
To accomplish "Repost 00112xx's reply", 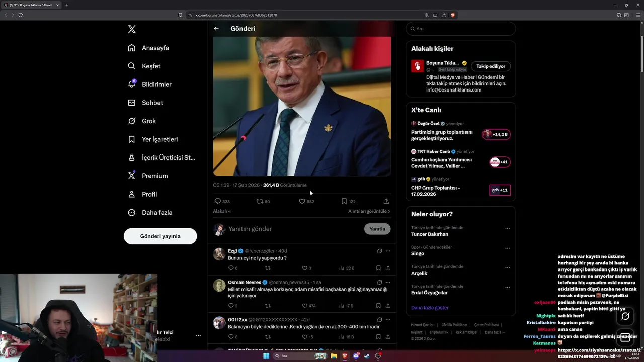I will pyautogui.click(x=268, y=337).
